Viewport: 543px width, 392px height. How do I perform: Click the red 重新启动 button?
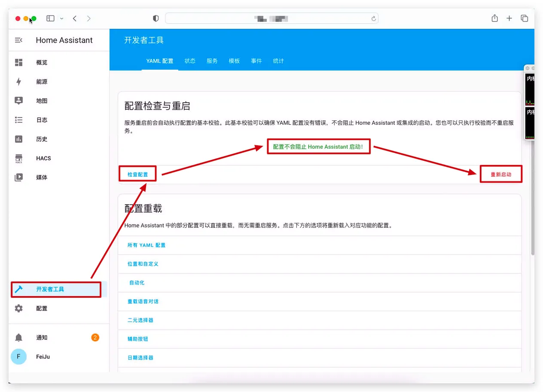(501, 175)
